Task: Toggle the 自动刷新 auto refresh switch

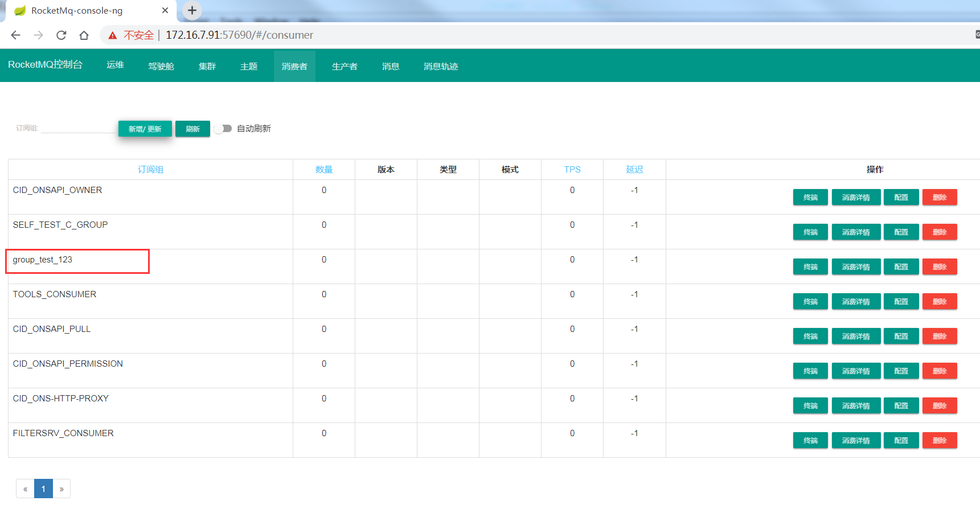Action: coord(223,129)
